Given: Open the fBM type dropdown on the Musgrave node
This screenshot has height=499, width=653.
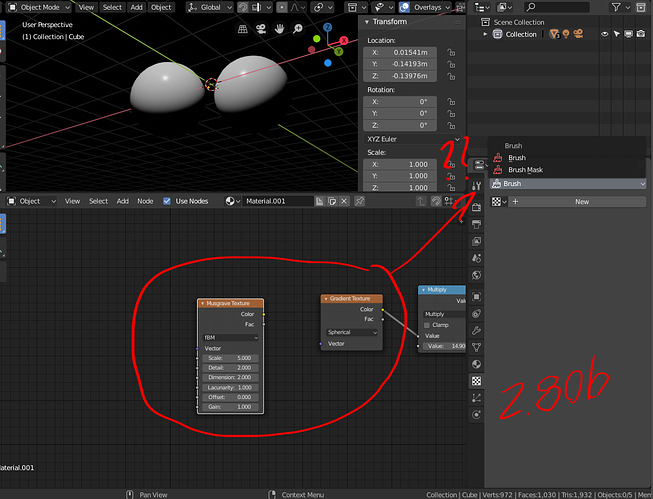Looking at the screenshot, I should pyautogui.click(x=231, y=337).
